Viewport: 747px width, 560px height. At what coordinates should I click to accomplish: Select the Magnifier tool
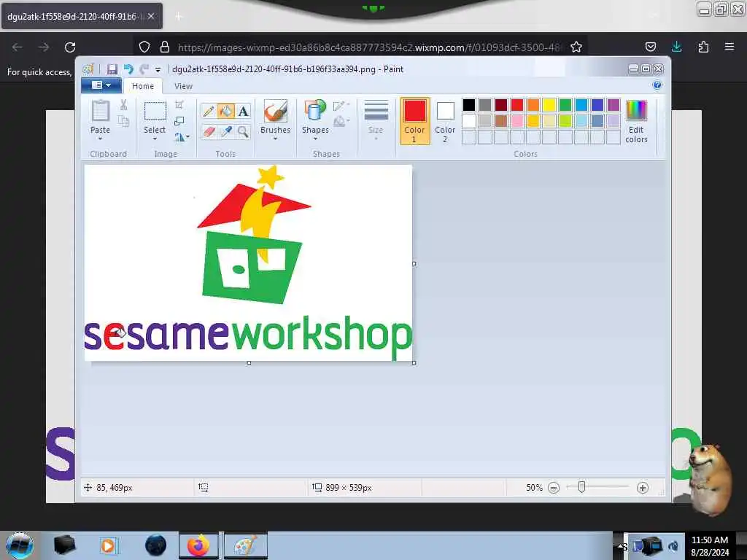[x=244, y=131]
